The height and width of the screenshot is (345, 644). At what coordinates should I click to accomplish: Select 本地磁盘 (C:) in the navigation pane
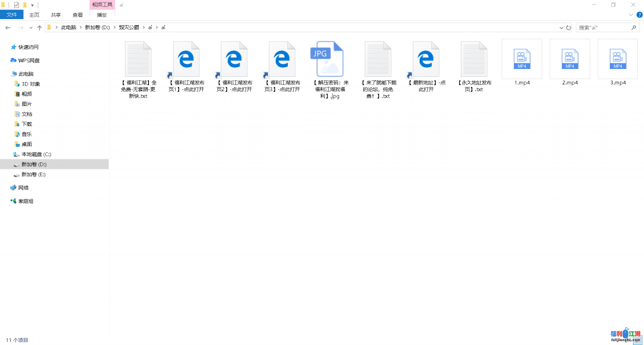click(x=36, y=154)
